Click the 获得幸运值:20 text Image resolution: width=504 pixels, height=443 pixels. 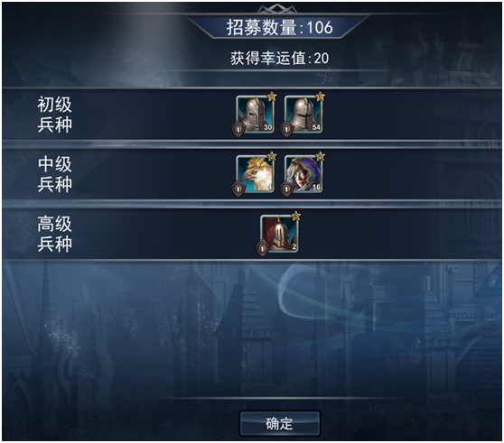click(x=279, y=59)
